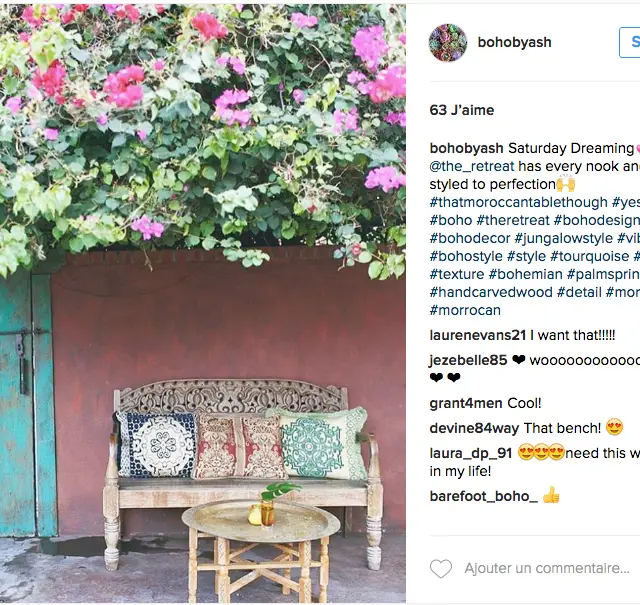Visit barefoot_boho_ commenter profile

[x=484, y=496]
